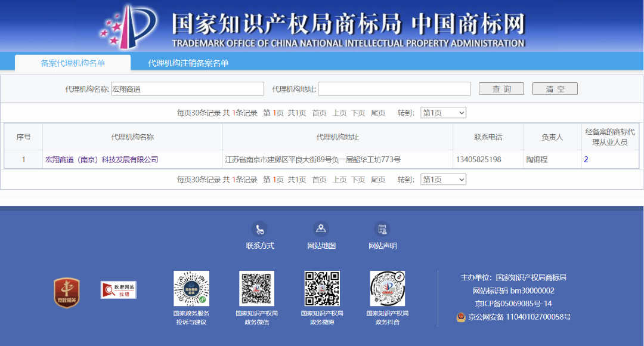Open the 网站地图 sitemap icon
The height and width of the screenshot is (346, 644).
(321, 229)
